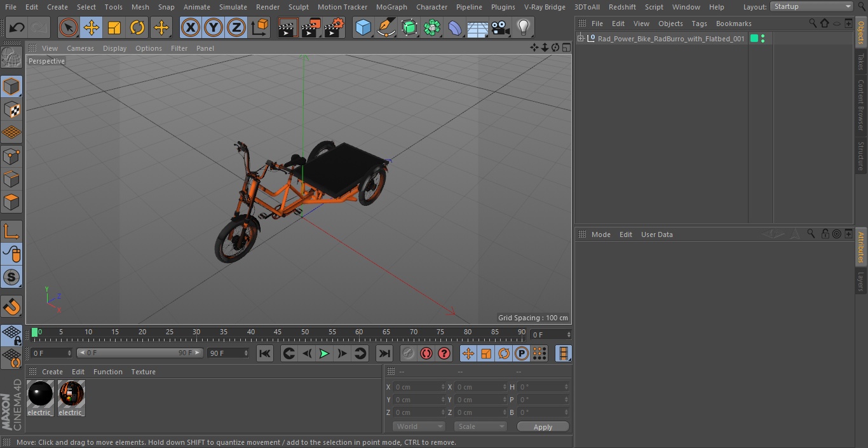Click the start frame 0 F field
The image size is (868, 448).
pos(51,353)
